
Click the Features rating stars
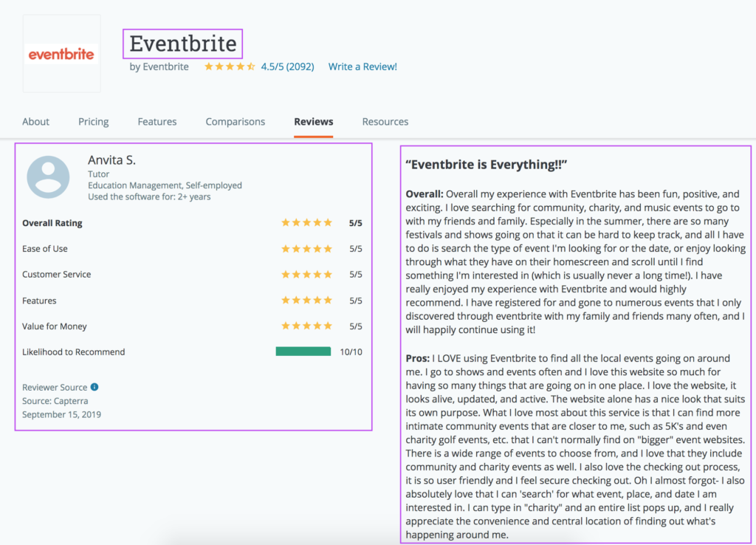tap(306, 301)
